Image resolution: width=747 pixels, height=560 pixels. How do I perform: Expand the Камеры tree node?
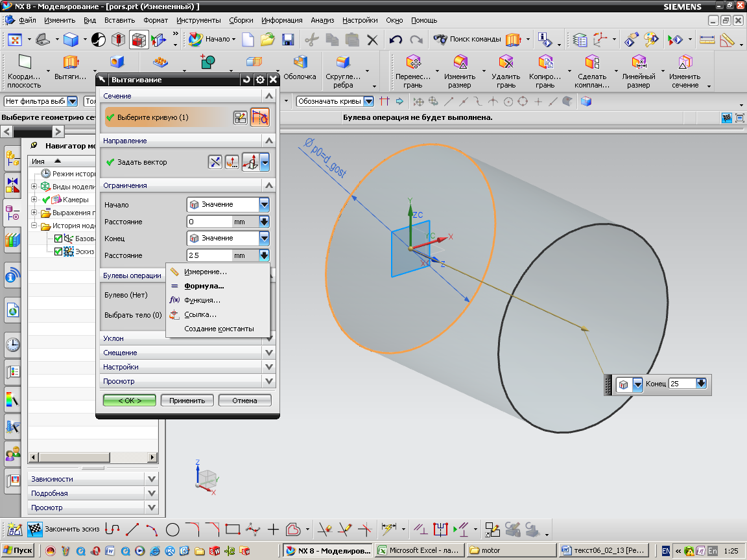[x=34, y=199]
